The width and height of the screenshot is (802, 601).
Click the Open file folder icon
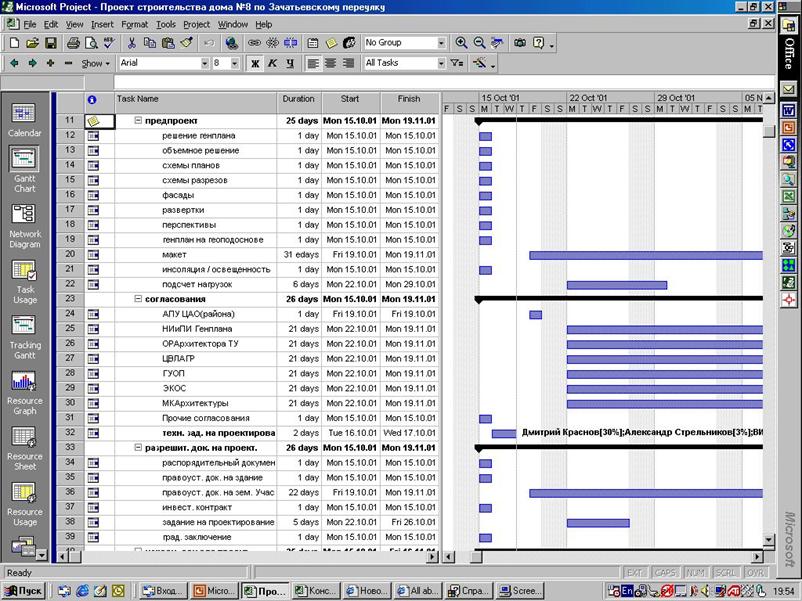(32, 43)
